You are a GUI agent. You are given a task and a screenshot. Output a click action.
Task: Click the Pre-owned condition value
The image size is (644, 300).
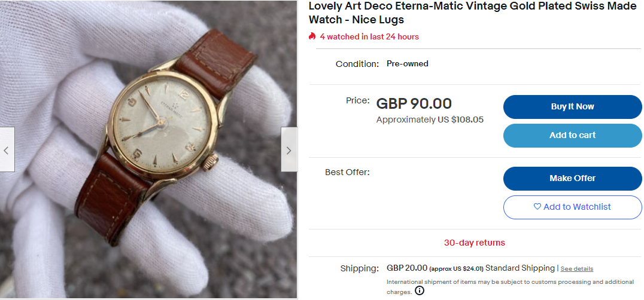[x=407, y=64]
